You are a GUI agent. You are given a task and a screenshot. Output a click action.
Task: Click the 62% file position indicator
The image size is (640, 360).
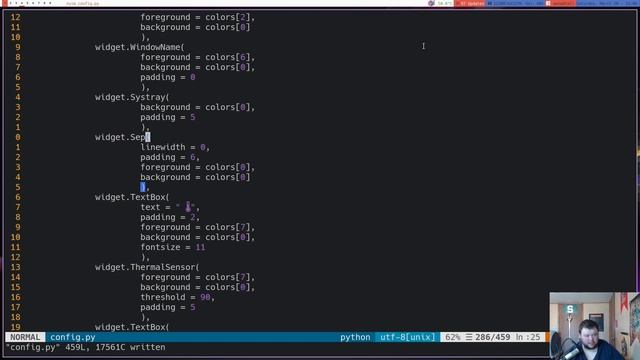click(x=452, y=337)
